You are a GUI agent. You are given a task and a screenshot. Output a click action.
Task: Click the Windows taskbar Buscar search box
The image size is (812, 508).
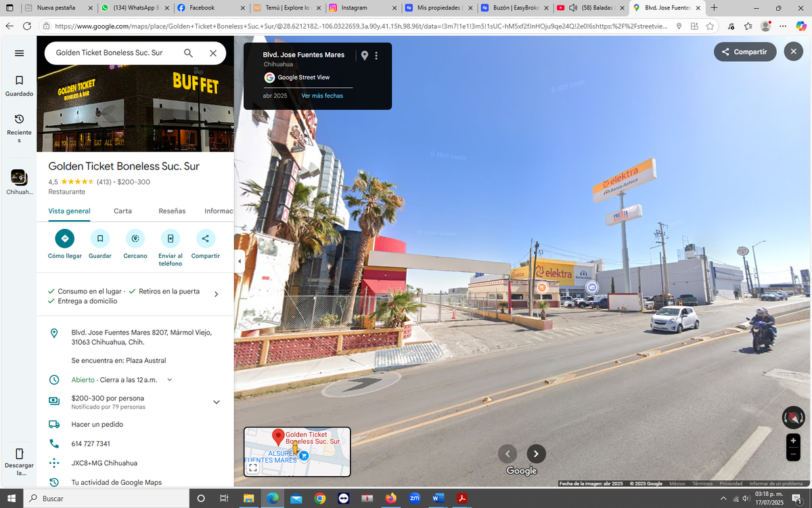105,499
